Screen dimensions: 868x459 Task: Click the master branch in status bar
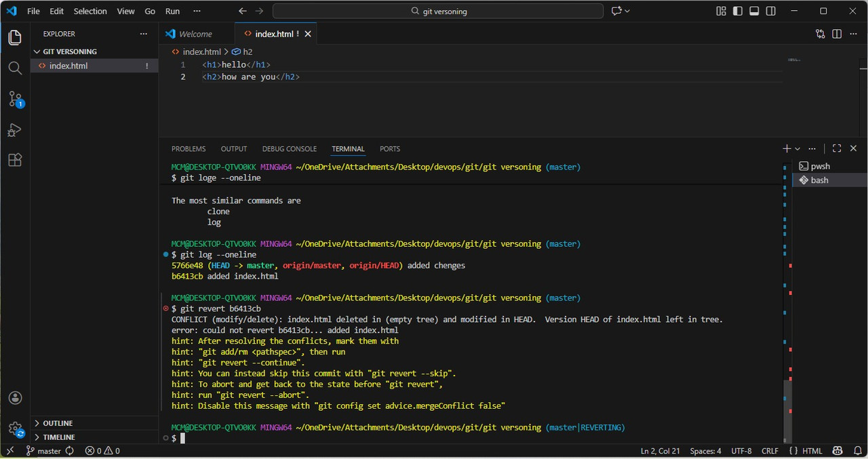[43, 451]
